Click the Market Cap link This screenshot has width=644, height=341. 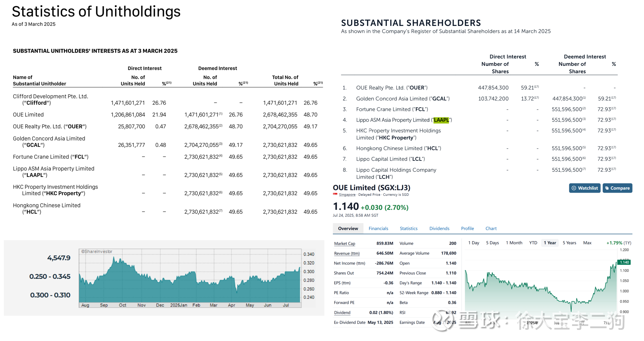tap(344, 244)
